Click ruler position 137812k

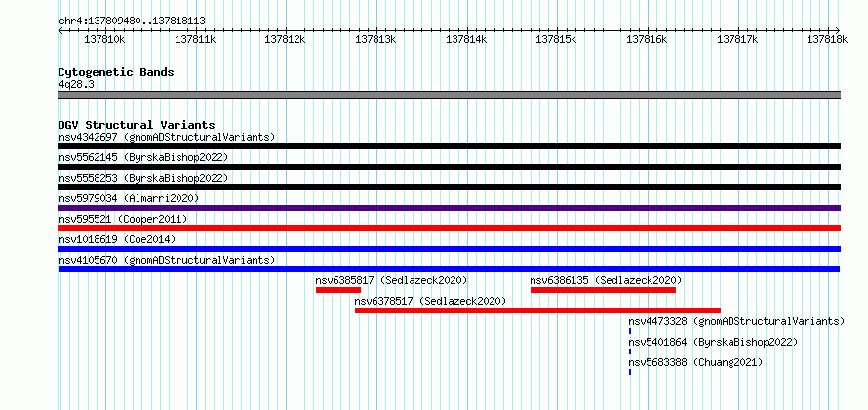click(x=285, y=39)
